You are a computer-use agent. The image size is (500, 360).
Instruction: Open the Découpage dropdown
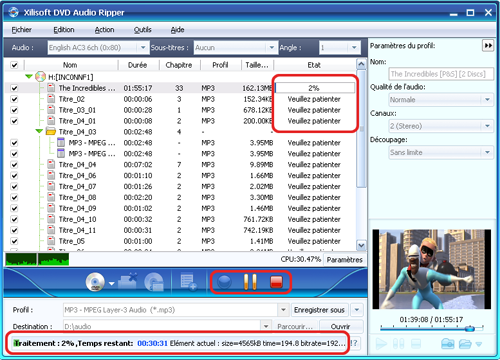coord(487,152)
